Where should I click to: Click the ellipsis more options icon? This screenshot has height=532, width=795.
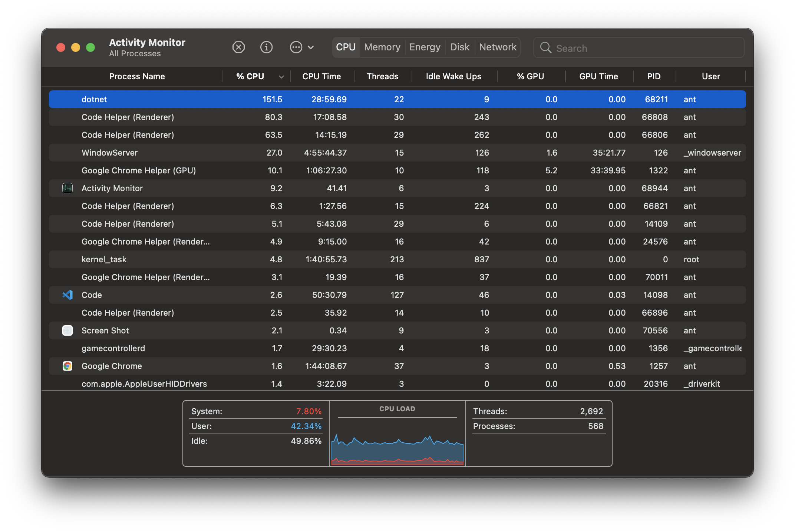point(296,47)
